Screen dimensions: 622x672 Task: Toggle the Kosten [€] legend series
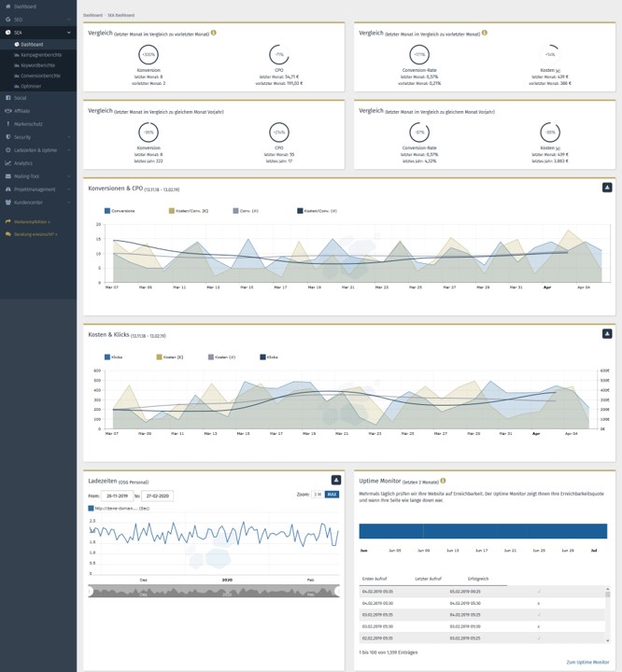(x=170, y=357)
